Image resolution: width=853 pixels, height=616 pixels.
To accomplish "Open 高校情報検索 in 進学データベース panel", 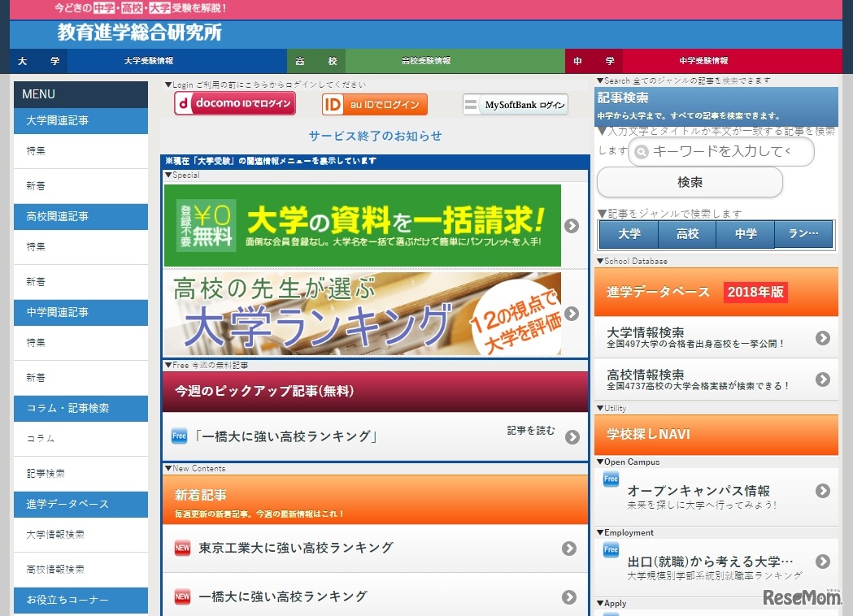I will 716,380.
